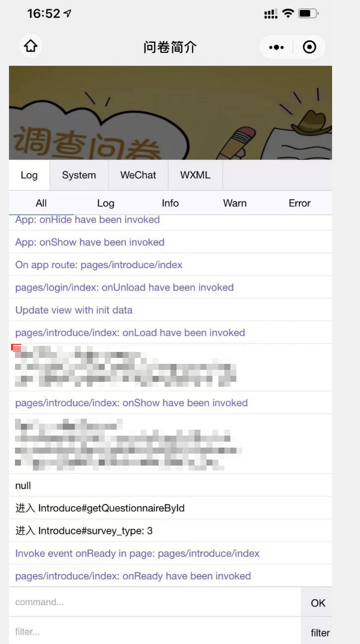Viewport: 360px width, 644px height.
Task: Select the Log main tab
Action: 29,175
